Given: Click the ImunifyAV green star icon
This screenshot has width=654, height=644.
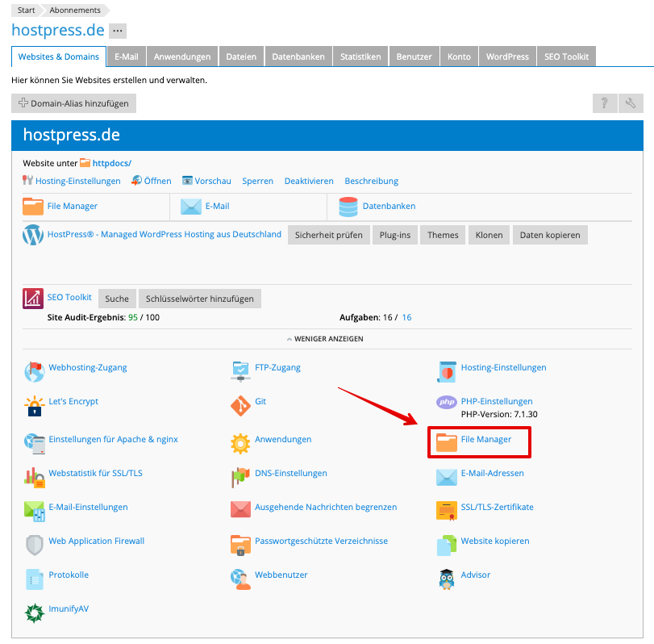Looking at the screenshot, I should click(x=34, y=613).
